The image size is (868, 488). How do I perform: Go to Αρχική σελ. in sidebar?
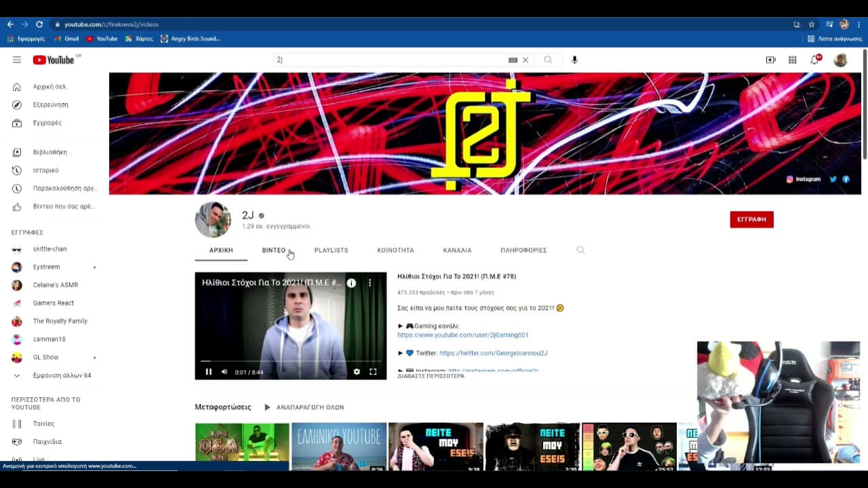pyautogui.click(x=49, y=87)
